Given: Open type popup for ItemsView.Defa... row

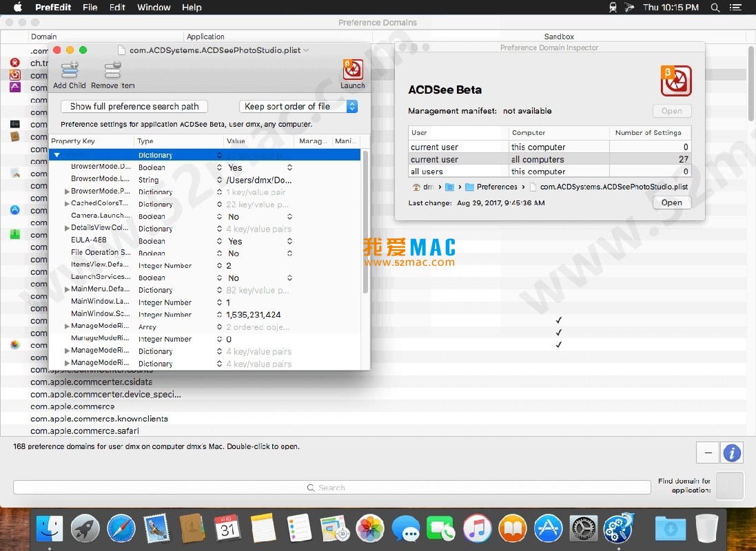Looking at the screenshot, I should (x=219, y=266).
